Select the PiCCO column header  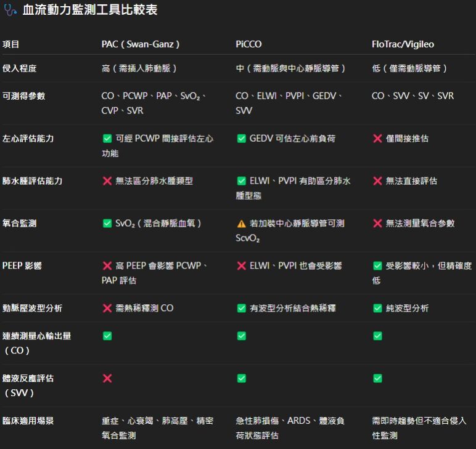[248, 44]
